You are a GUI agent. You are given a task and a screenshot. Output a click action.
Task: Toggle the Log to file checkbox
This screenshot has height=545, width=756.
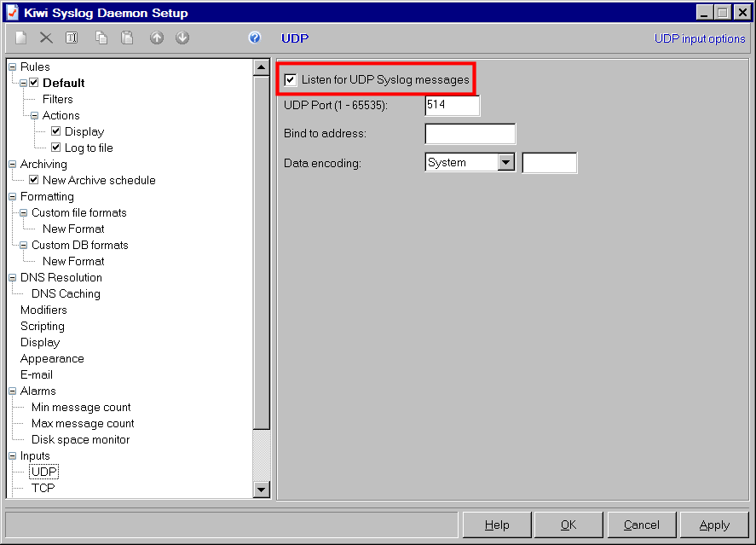[56, 147]
